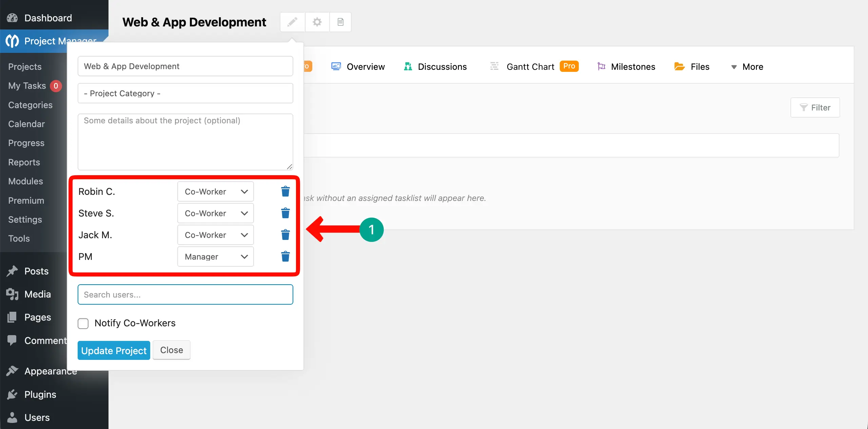The image size is (868, 429).
Task: Open the project edit pencil icon
Action: pyautogui.click(x=292, y=22)
